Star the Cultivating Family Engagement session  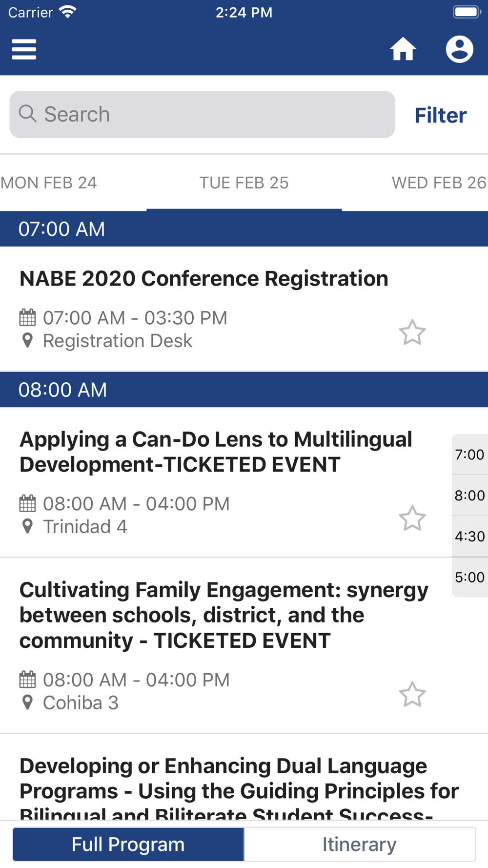click(x=412, y=694)
